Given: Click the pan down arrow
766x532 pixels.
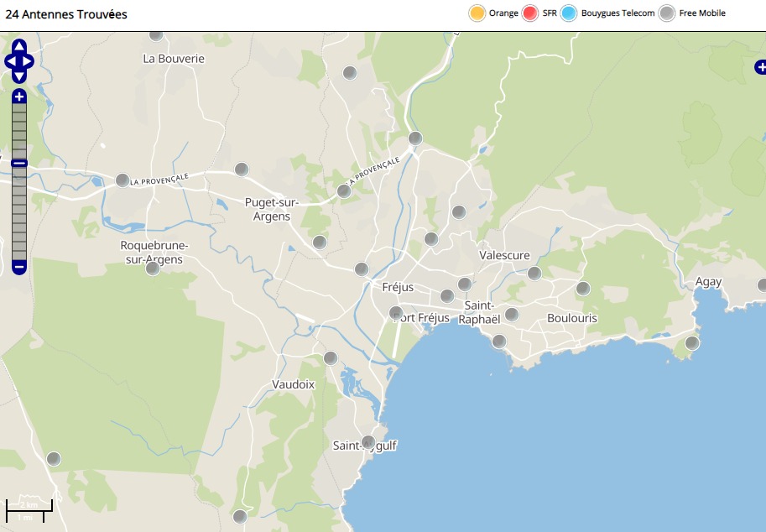Looking at the screenshot, I should 19,76.
